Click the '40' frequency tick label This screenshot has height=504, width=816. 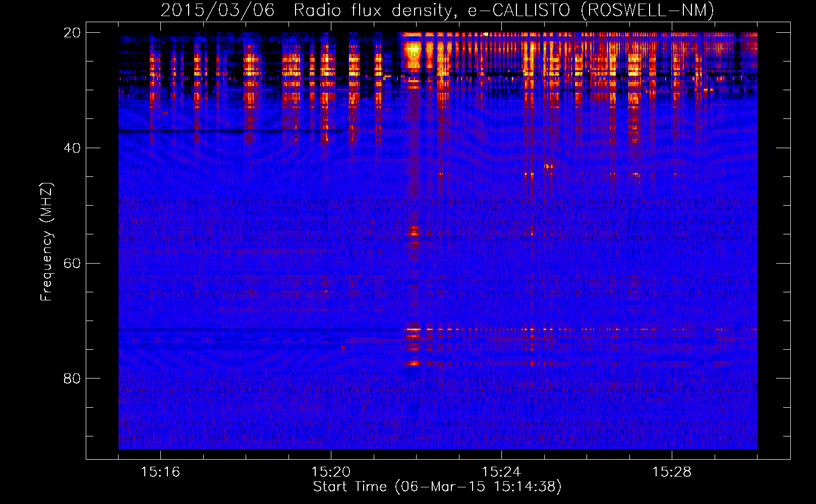click(72, 148)
